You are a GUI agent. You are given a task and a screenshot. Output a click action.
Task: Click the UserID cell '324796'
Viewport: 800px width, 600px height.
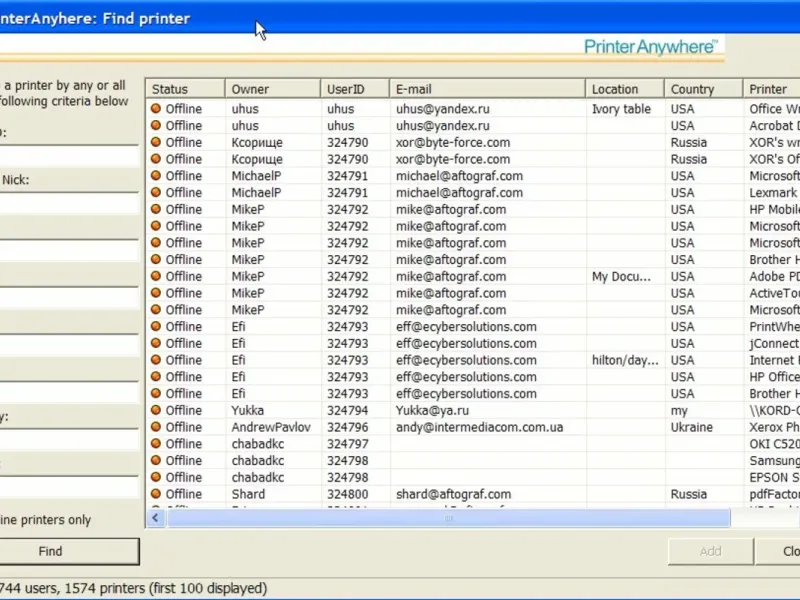[347, 427]
